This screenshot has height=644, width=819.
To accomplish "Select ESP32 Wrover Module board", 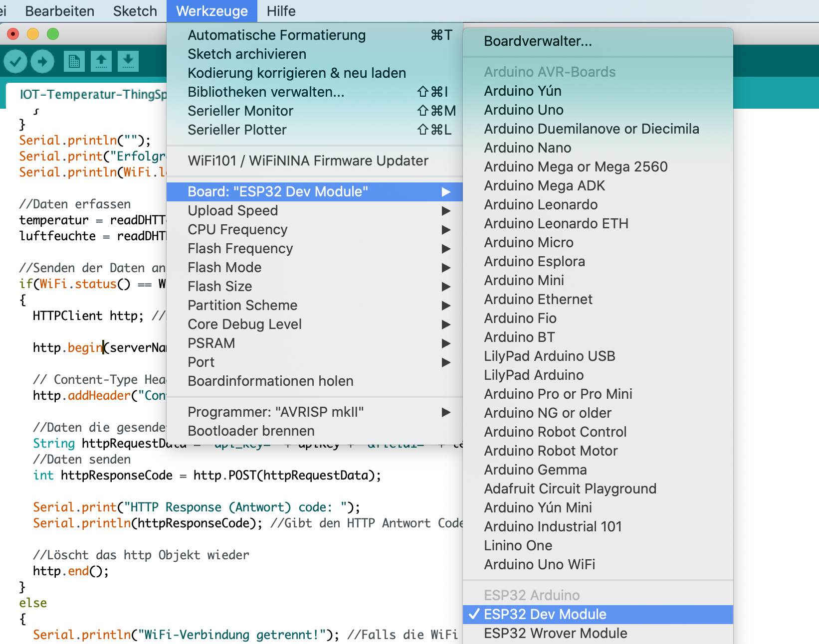I will (x=555, y=633).
